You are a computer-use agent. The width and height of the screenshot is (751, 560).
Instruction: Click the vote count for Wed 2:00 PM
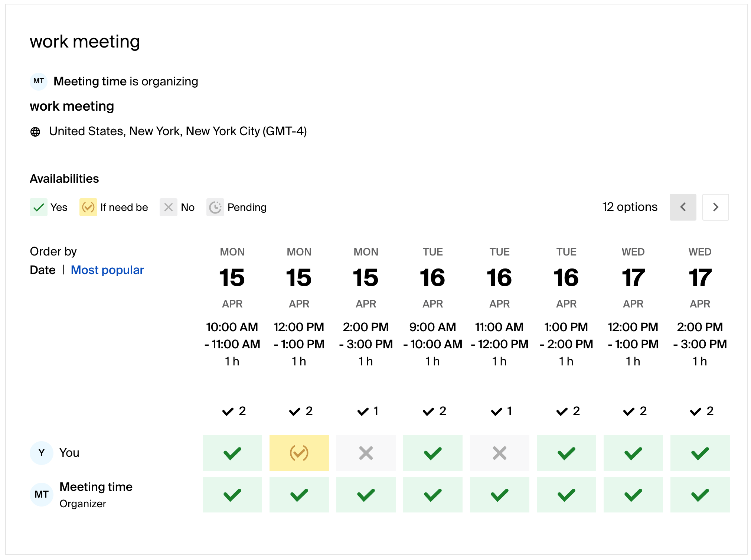[701, 411]
